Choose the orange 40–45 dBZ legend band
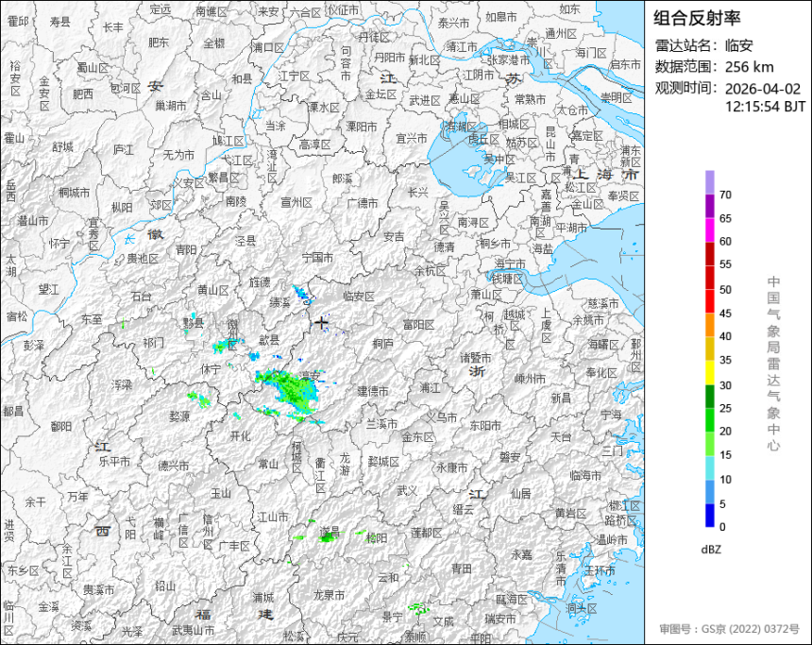 [x=709, y=325]
